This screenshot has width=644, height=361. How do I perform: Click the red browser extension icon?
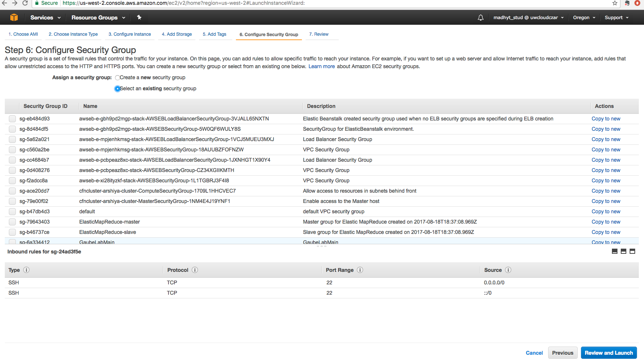click(x=637, y=3)
